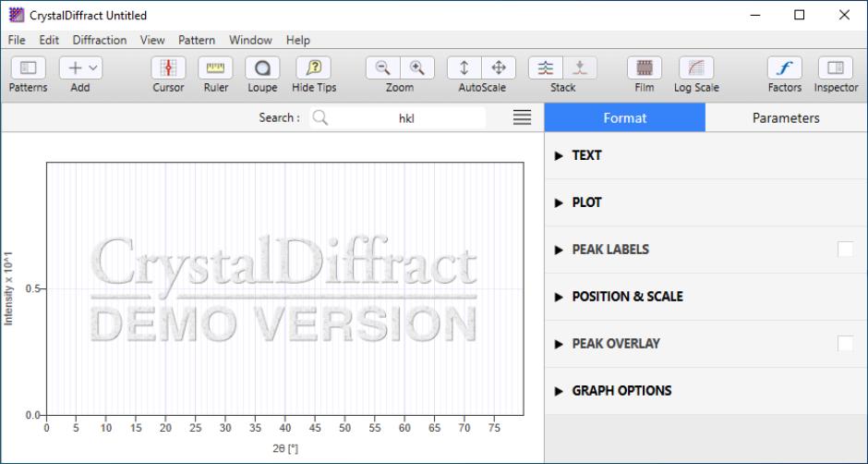Toggle the Inspector panel

tap(836, 68)
